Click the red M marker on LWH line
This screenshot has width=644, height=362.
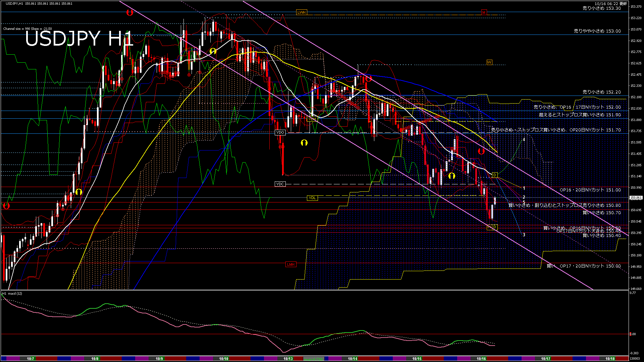(484, 12)
